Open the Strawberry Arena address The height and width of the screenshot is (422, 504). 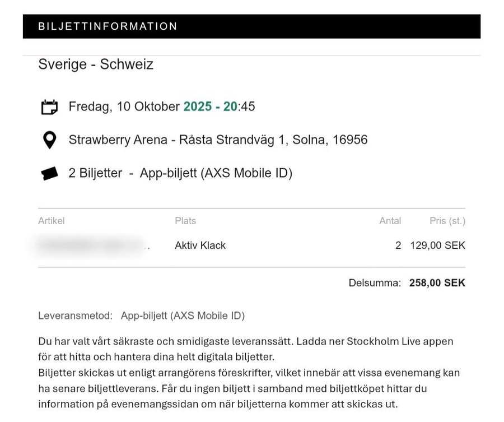[218, 140]
